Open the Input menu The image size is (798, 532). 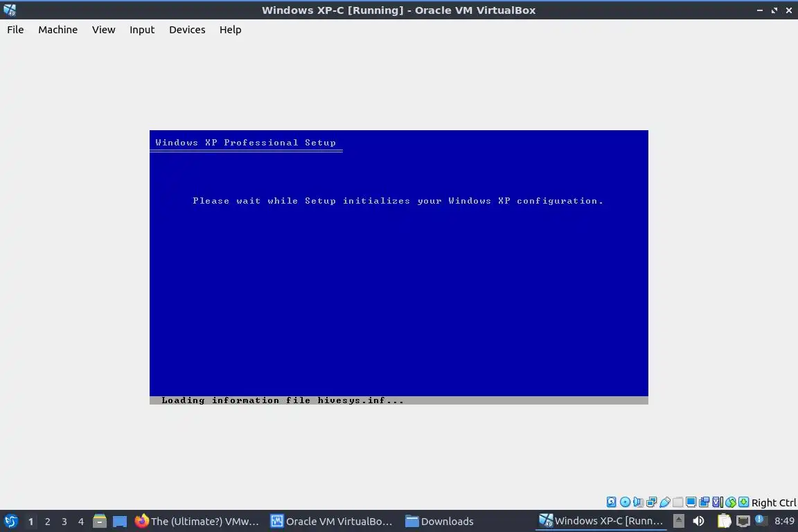tap(141, 30)
